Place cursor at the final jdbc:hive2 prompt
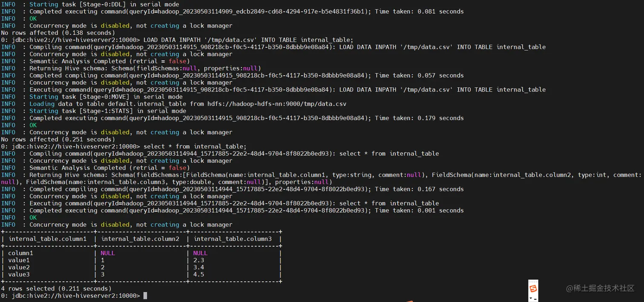Screen dimensions: 644x302 145,296
